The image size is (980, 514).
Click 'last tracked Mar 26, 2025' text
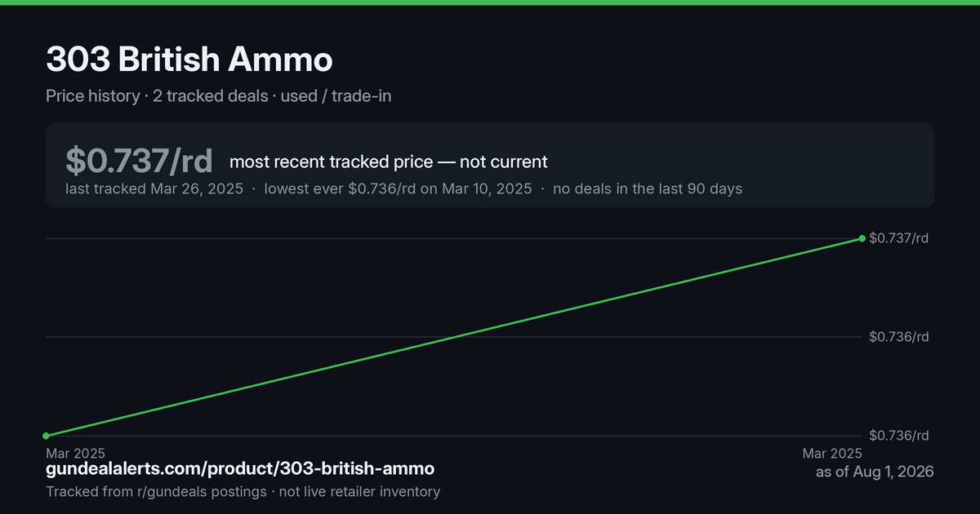pos(154,188)
